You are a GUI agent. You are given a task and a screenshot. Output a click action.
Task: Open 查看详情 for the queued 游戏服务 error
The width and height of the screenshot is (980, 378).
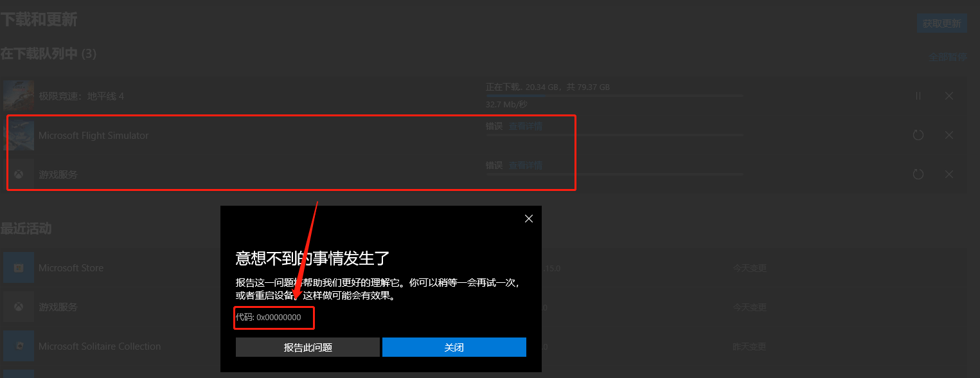pyautogui.click(x=526, y=165)
